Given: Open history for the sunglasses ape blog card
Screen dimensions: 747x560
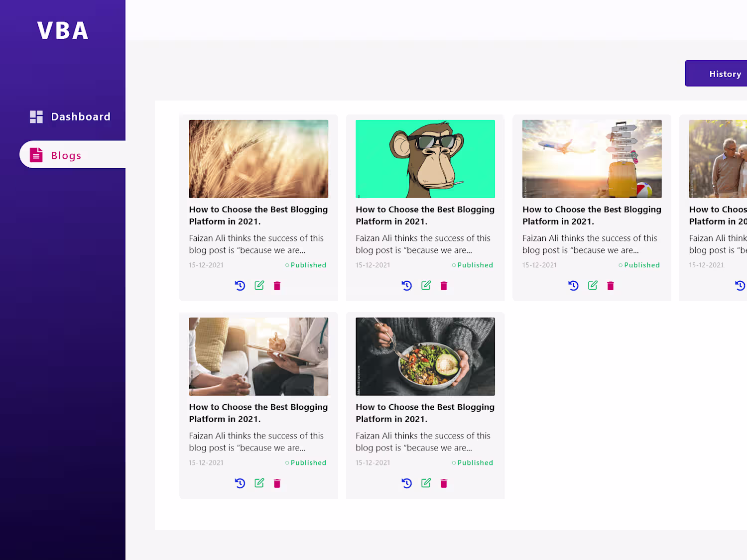Looking at the screenshot, I should pyautogui.click(x=407, y=286).
